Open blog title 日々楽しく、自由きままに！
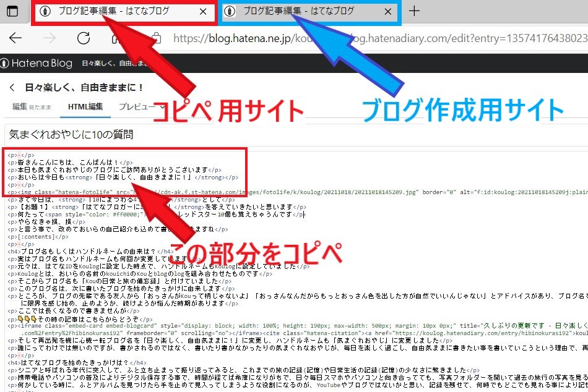Screen dimensions: 588x392 pos(84,88)
